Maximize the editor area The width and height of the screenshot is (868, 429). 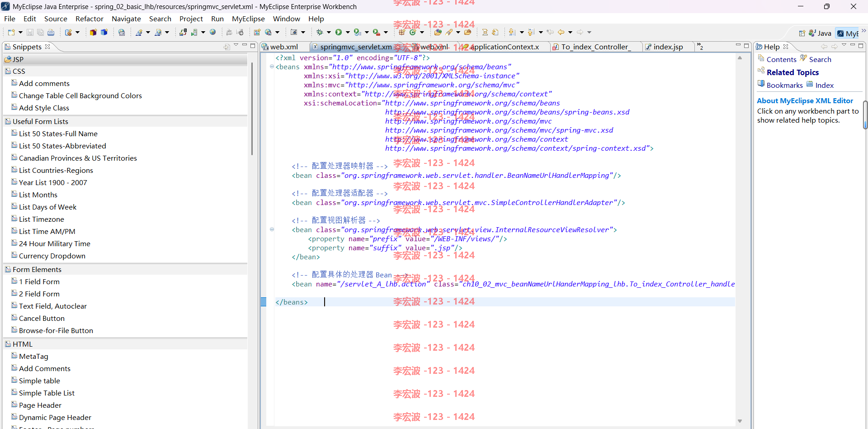coord(746,46)
